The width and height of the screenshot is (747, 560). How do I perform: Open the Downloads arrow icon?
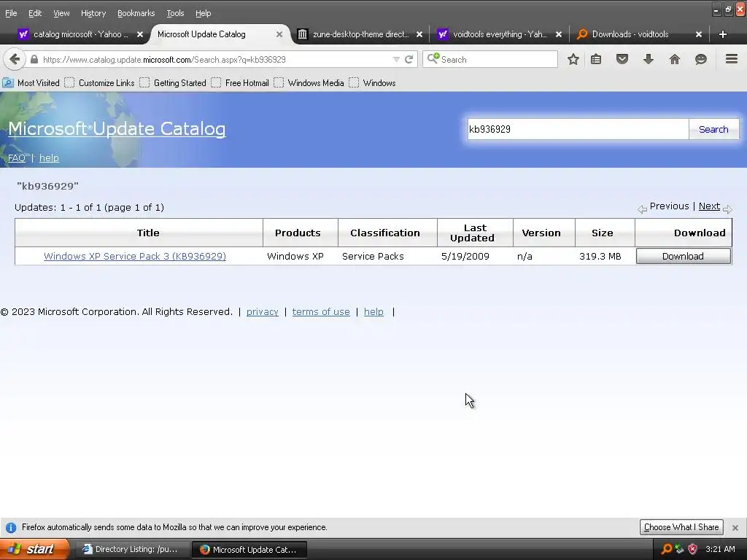click(649, 60)
